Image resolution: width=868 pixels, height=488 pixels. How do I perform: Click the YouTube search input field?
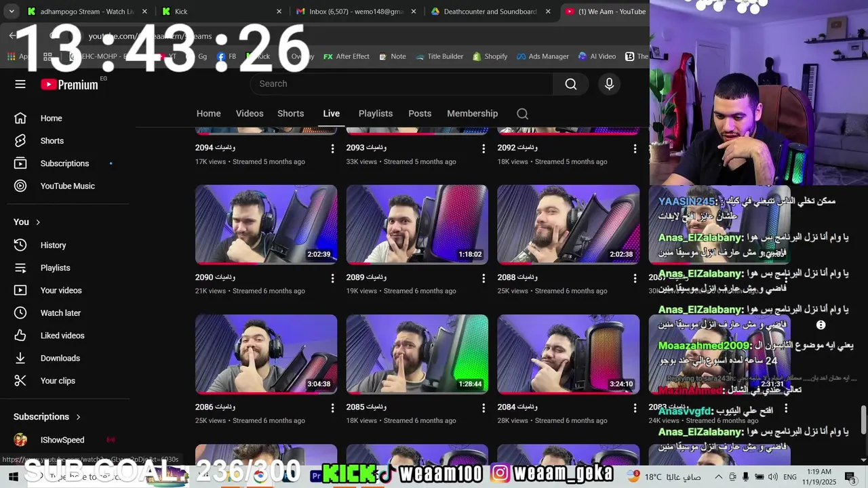[x=401, y=84]
